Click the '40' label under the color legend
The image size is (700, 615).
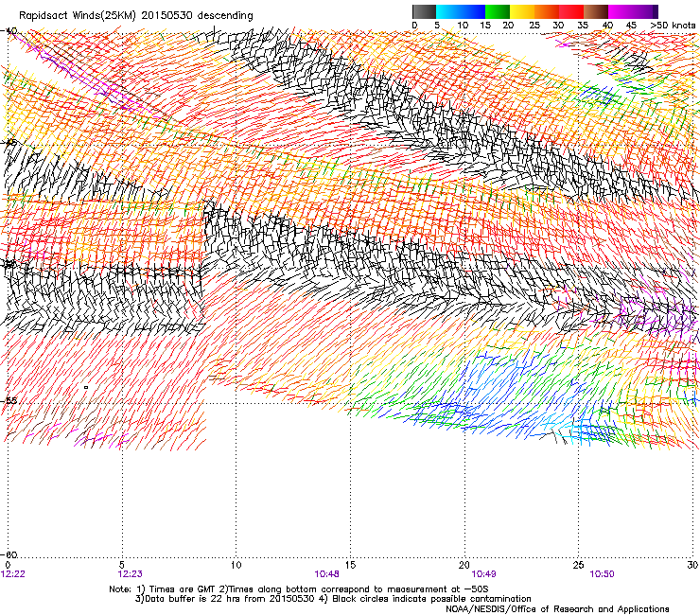pyautogui.click(x=607, y=26)
